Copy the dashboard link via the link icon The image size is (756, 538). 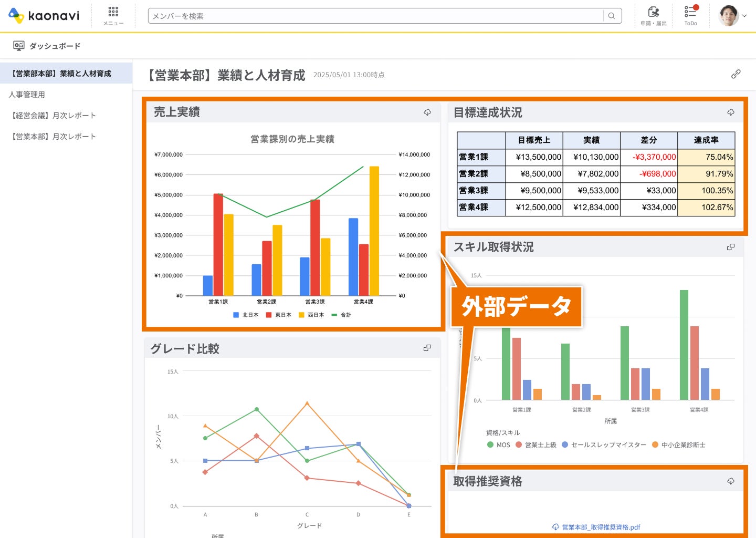pyautogui.click(x=736, y=74)
